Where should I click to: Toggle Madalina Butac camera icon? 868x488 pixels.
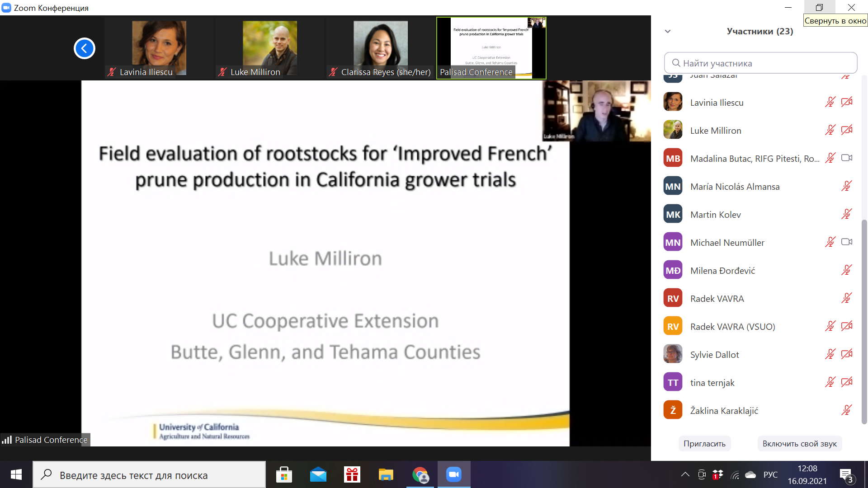pyautogui.click(x=847, y=158)
